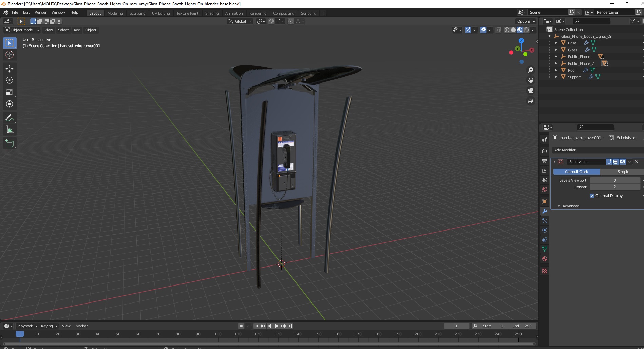Play the animation forward
This screenshot has height=349, width=644.
(277, 326)
